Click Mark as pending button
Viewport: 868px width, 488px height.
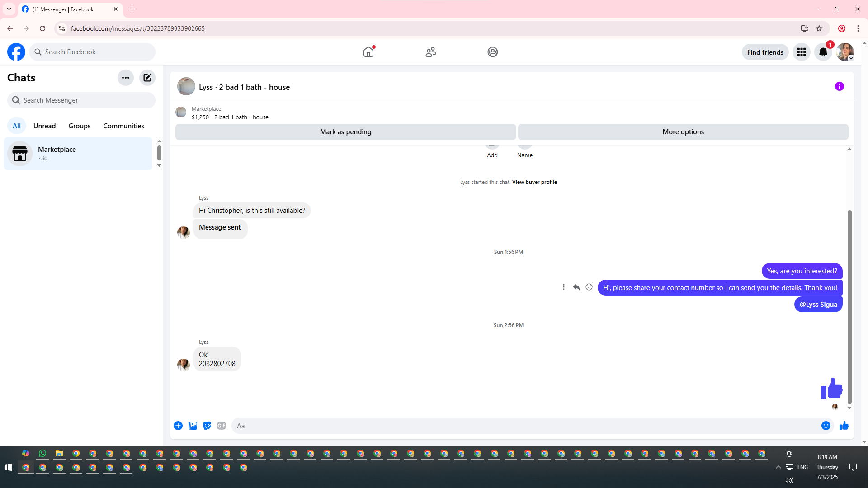[x=345, y=132]
